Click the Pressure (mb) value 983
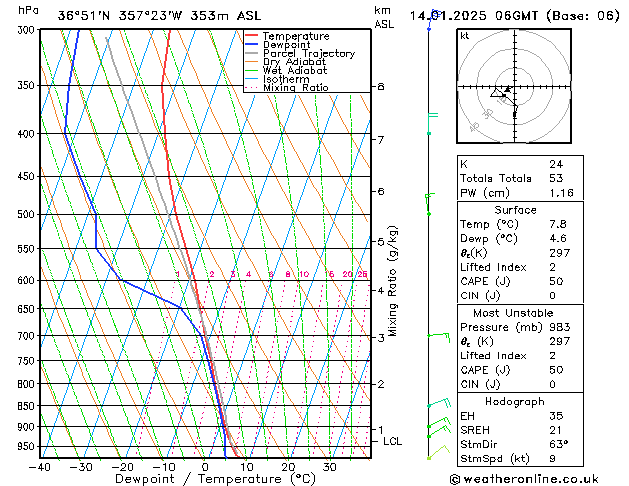Image resolution: width=629 pixels, height=486 pixels. click(x=560, y=327)
